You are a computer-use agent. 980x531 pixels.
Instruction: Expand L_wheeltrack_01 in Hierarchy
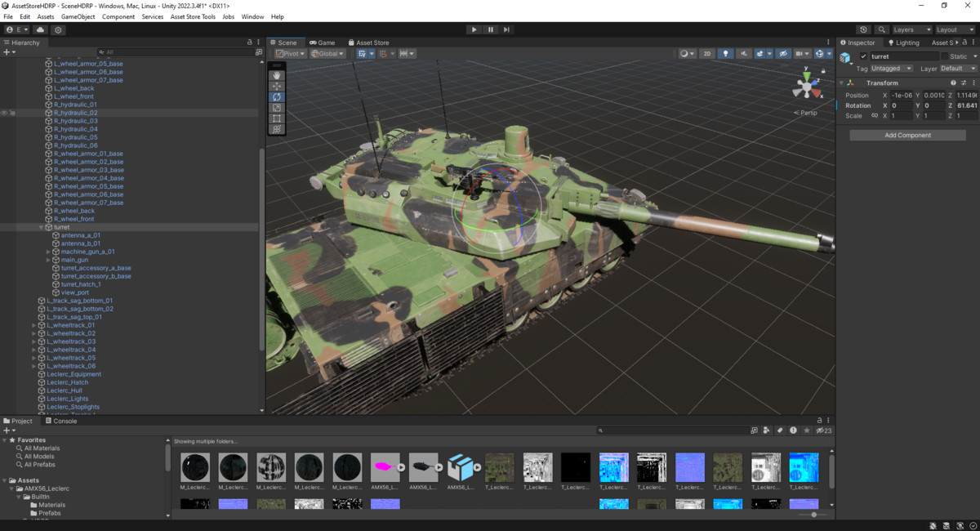pos(33,325)
